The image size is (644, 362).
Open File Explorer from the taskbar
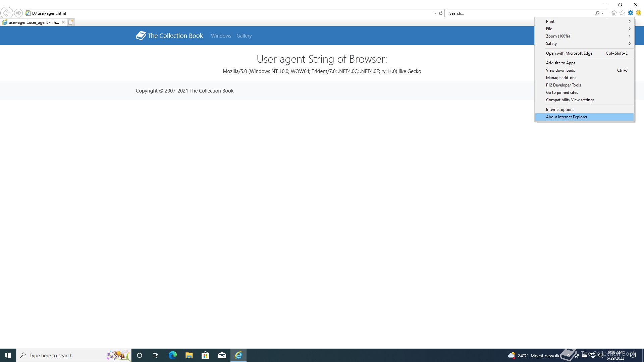pos(189,355)
